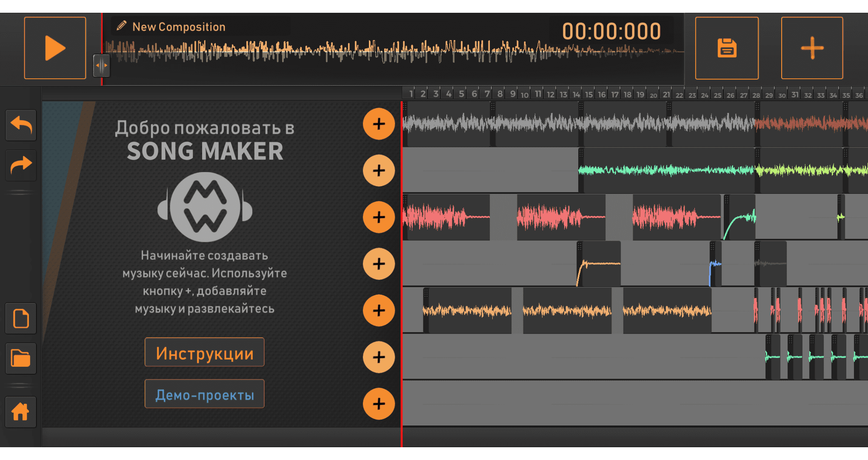This screenshot has height=460, width=868.
Task: Click the large plus button top right
Action: 812,48
